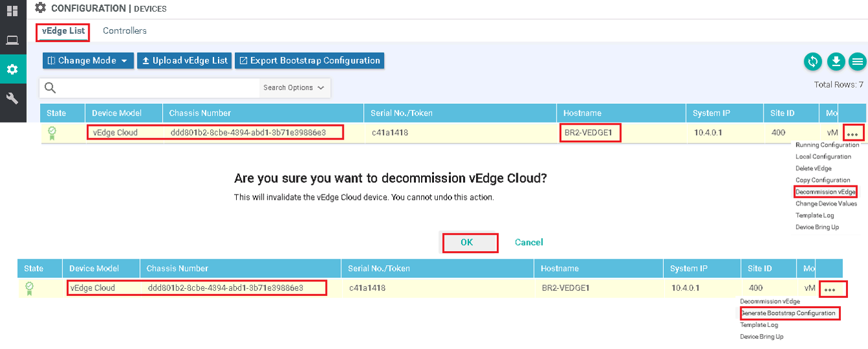Choose Change Device Values from the menu

click(826, 204)
